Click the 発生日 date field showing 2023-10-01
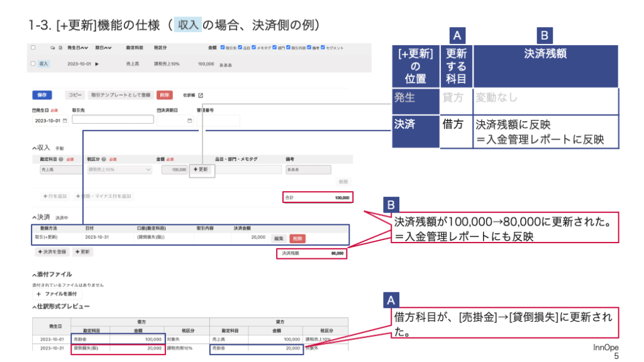 50,121
